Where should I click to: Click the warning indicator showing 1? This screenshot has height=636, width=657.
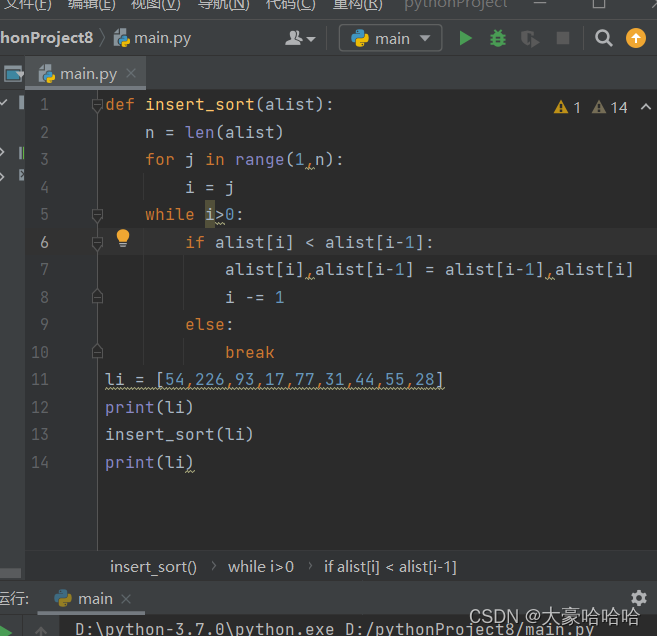pos(567,108)
